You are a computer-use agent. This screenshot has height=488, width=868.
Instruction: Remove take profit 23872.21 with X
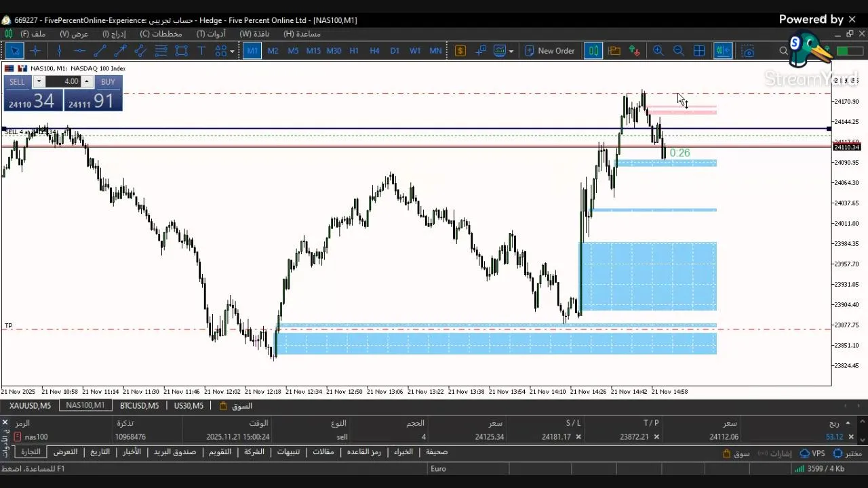pos(656,437)
